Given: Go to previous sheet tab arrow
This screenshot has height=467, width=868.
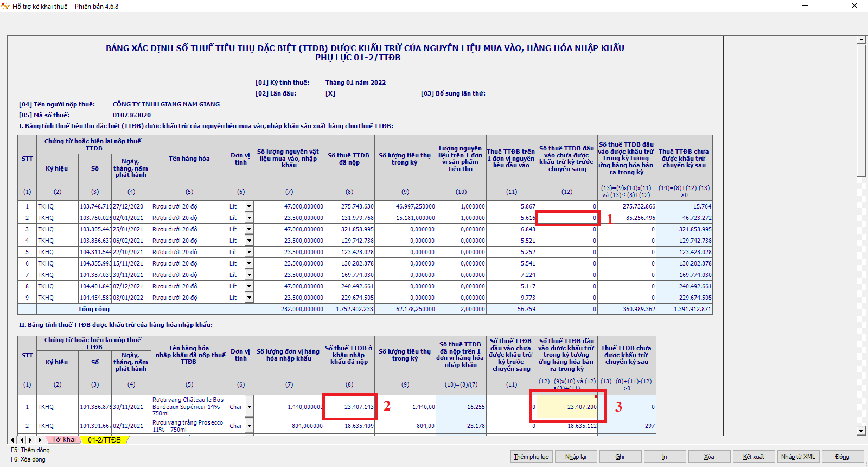Looking at the screenshot, I should tap(21, 440).
